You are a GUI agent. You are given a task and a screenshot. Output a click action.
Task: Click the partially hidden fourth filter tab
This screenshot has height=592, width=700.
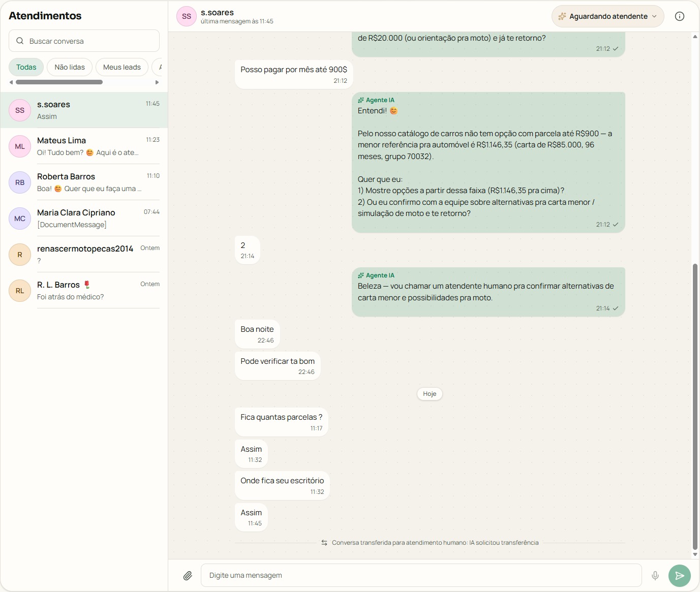point(158,67)
